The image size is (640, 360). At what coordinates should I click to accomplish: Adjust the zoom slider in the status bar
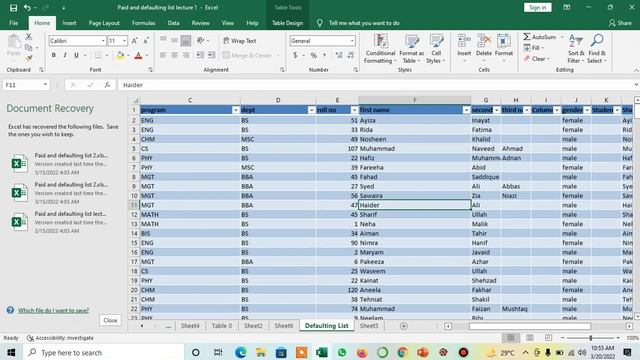[591, 338]
